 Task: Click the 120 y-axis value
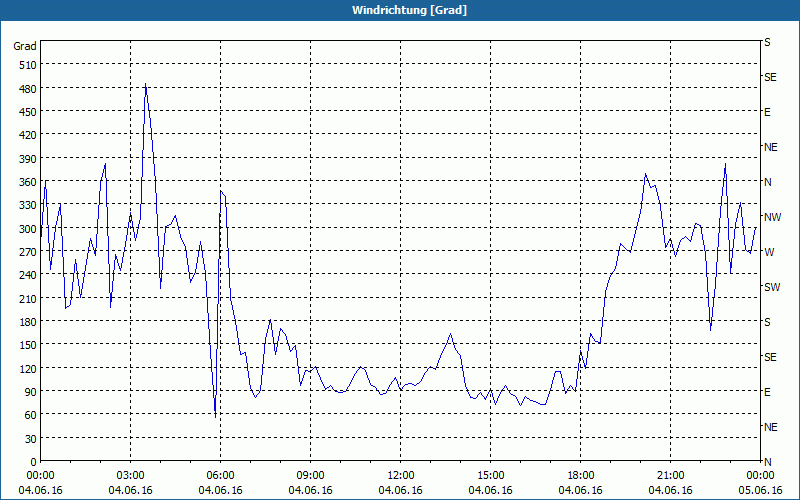tap(28, 368)
